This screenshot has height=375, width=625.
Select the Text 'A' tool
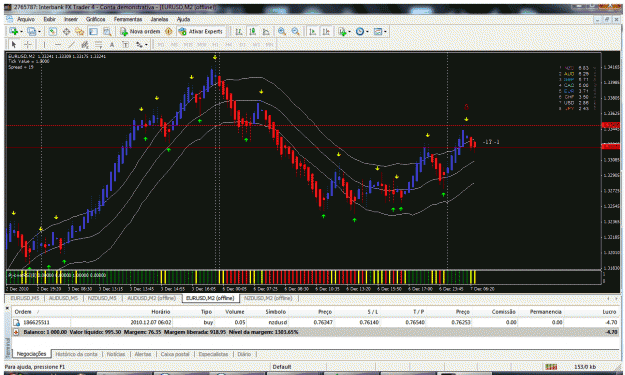112,44
